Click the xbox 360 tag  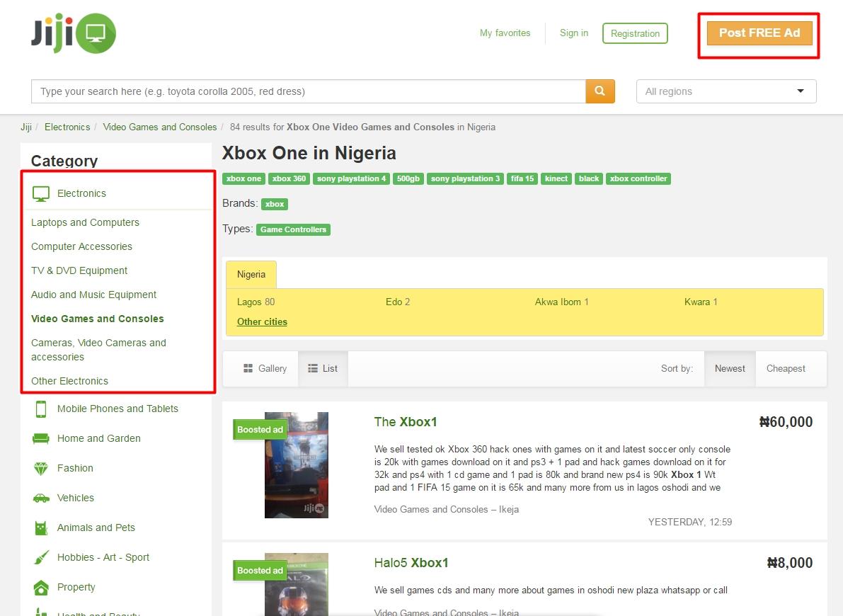[x=289, y=178]
